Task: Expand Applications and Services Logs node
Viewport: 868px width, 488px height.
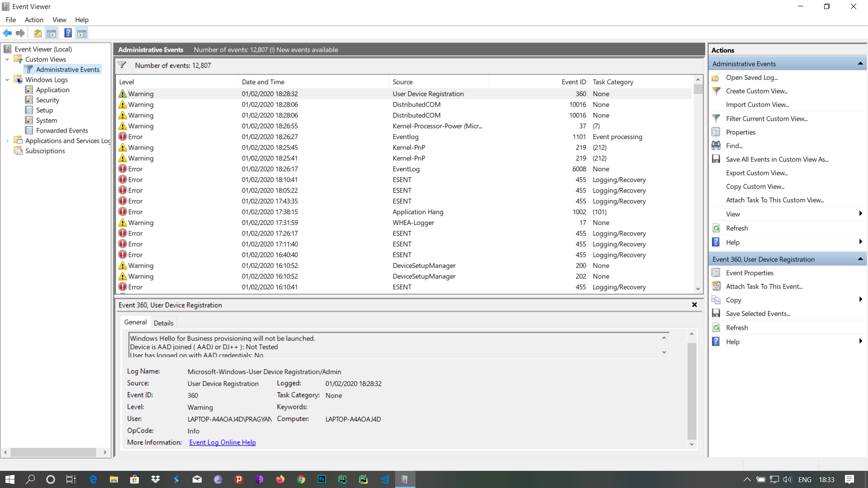Action: (7, 141)
